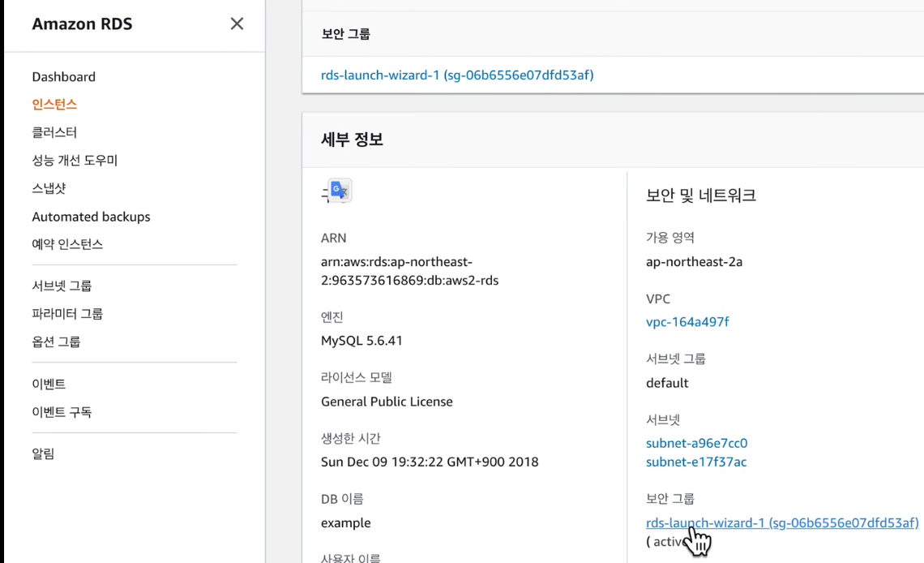
Task: Open Dashboard in the RDS sidebar
Action: (x=64, y=76)
